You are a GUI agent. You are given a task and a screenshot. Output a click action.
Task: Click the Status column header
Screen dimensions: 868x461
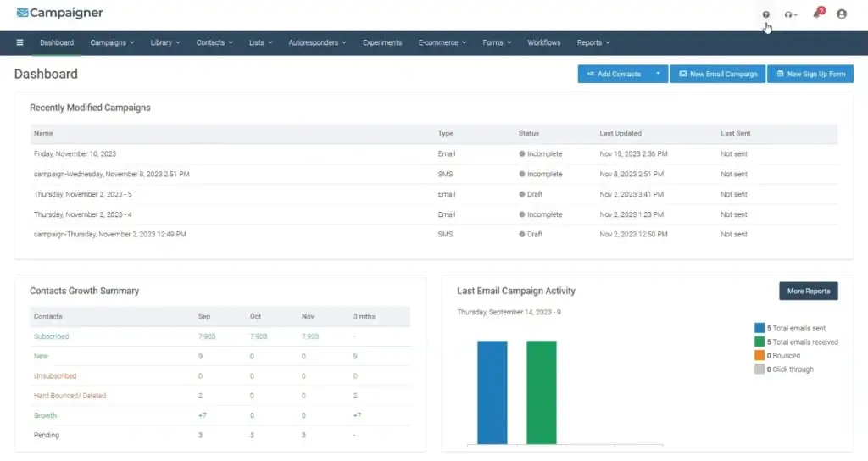(x=529, y=133)
